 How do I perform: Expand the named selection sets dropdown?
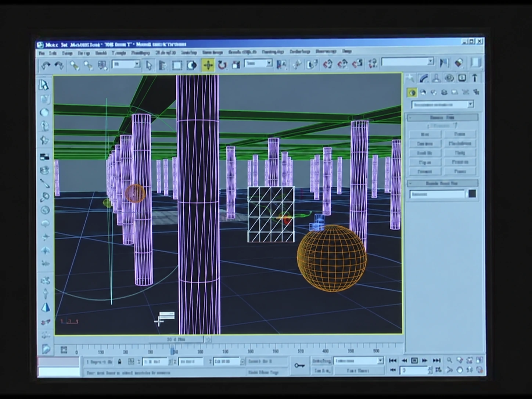(408, 62)
